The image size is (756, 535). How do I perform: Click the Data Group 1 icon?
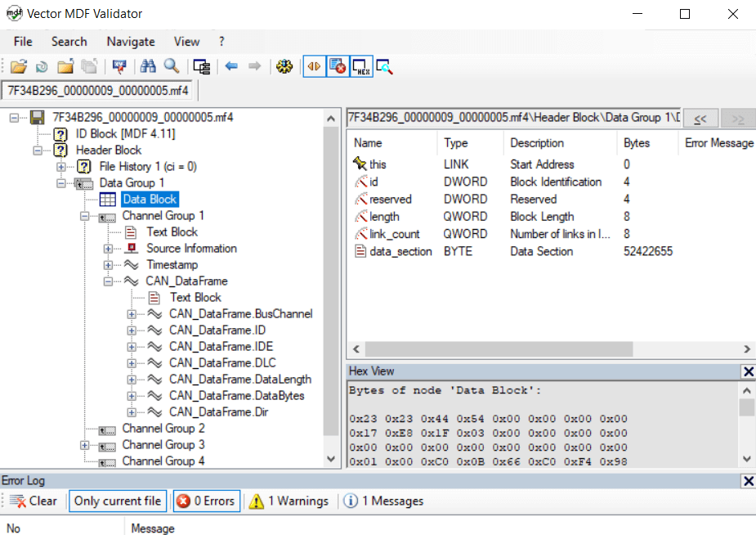pos(84,183)
